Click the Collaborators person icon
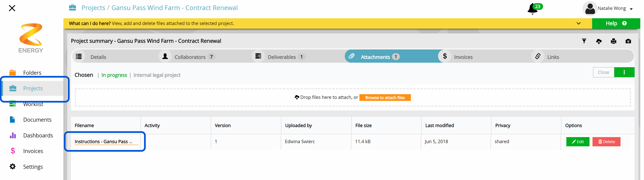 click(165, 56)
